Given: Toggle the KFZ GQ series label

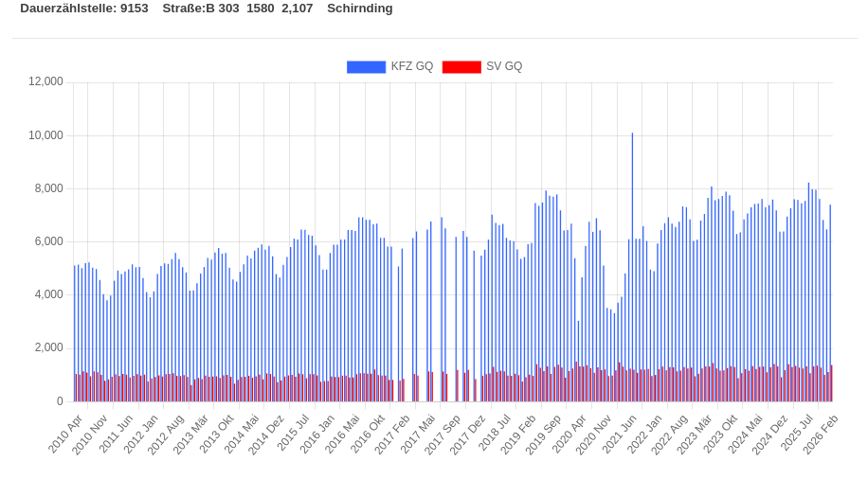Looking at the screenshot, I should click(x=411, y=67).
